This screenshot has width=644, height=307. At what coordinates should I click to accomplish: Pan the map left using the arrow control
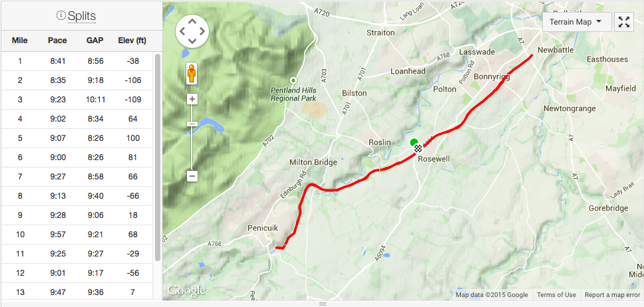point(182,31)
